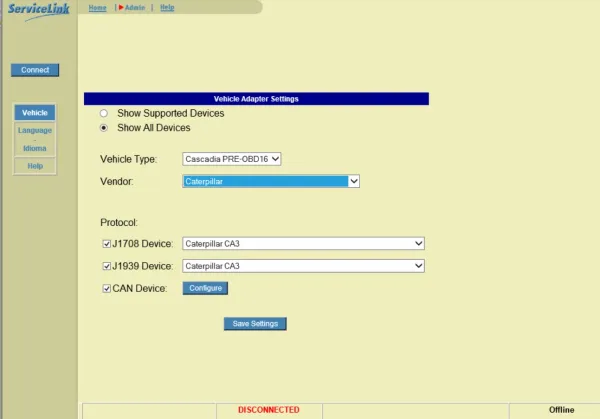Toggle the J1939 Device checkbox

tap(106, 266)
